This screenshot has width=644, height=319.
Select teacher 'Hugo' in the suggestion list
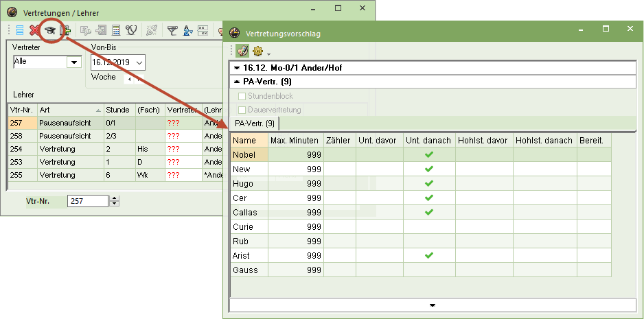pyautogui.click(x=249, y=184)
